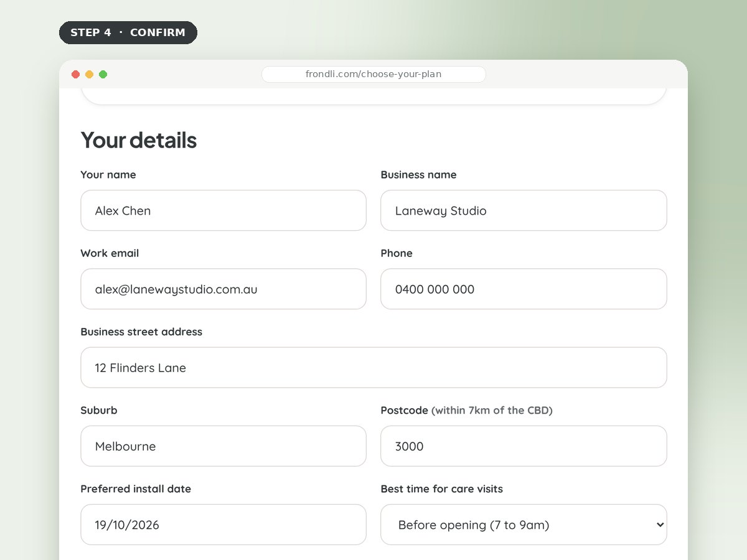Select the Business name field with Laneway Studio
The height and width of the screenshot is (560, 747).
tap(524, 210)
